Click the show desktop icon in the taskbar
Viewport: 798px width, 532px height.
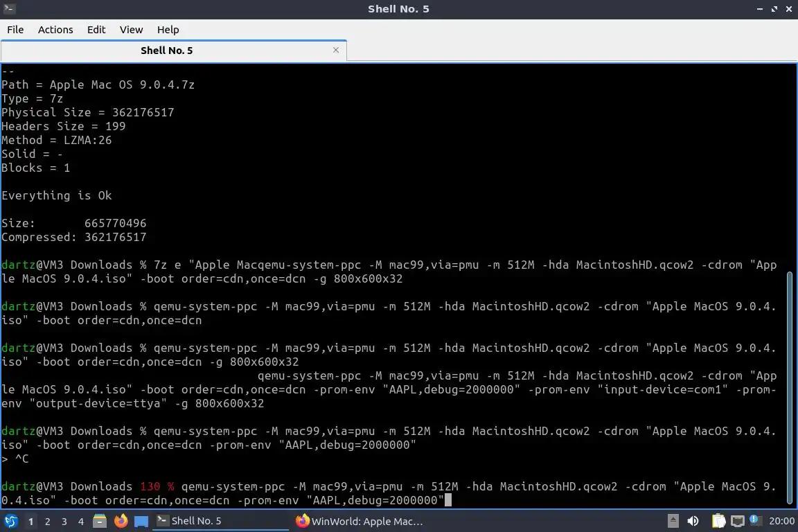(141, 522)
